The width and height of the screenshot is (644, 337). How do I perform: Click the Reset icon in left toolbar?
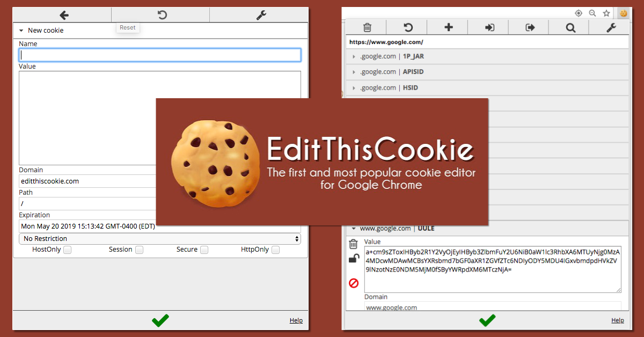point(162,15)
